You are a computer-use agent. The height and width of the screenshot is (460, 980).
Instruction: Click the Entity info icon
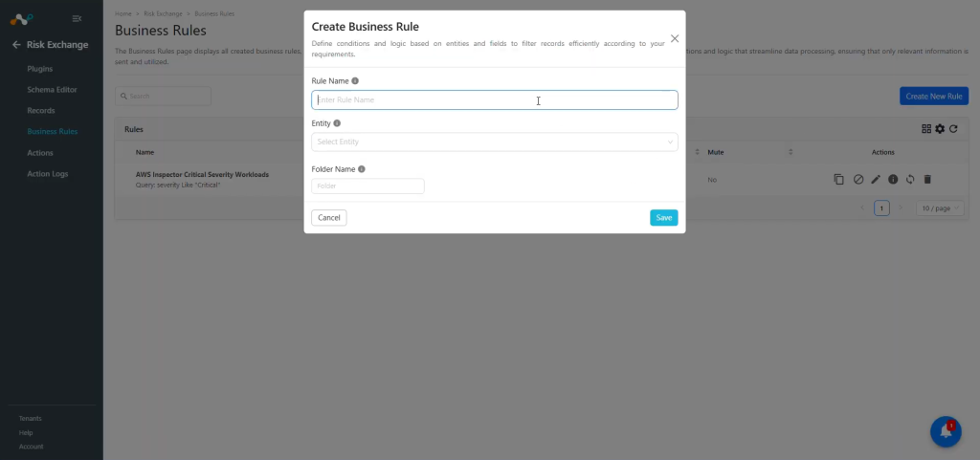click(x=337, y=123)
